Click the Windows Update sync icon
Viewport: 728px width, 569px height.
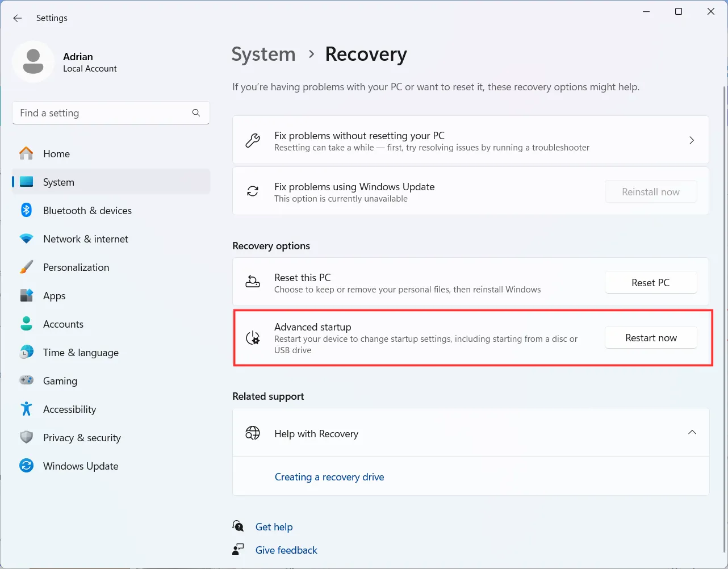tap(26, 466)
